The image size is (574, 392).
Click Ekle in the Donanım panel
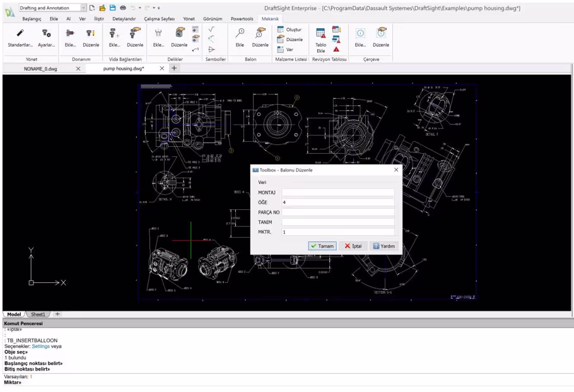pyautogui.click(x=70, y=38)
